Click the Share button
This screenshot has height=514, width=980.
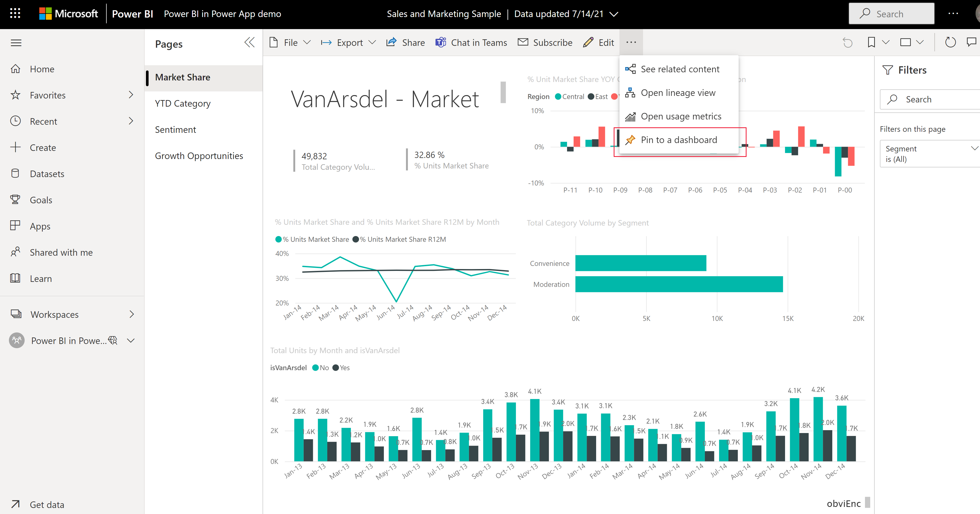[x=405, y=42]
